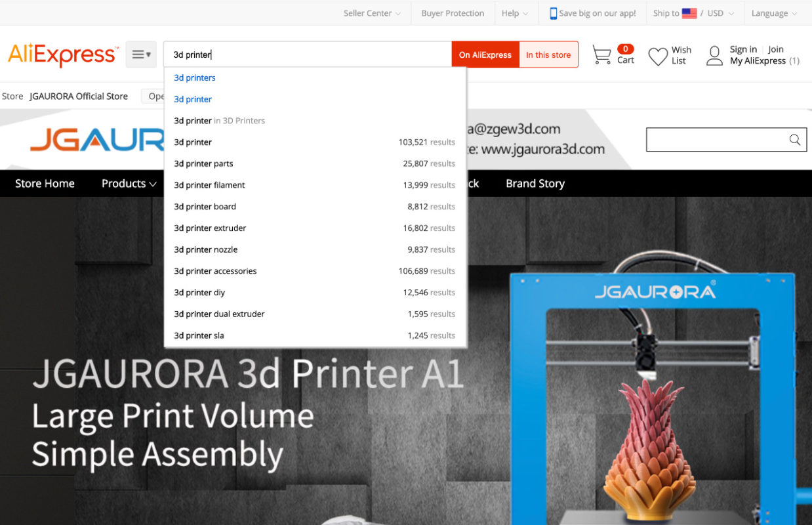Click the mobile app phone icon
Viewport: 812px width, 525px height.
pos(553,13)
